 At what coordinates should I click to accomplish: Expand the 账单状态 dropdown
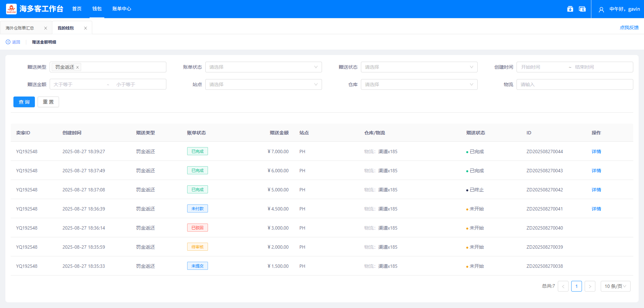click(x=264, y=67)
